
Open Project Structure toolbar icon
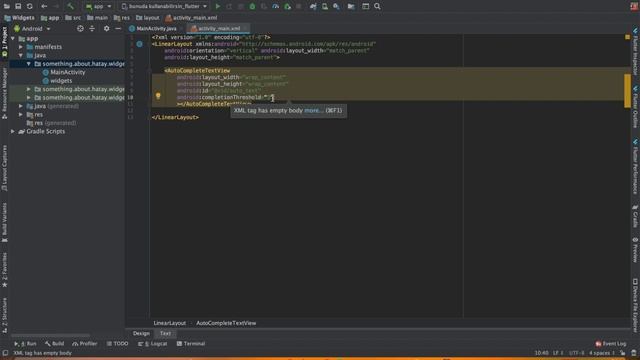pos(351,6)
